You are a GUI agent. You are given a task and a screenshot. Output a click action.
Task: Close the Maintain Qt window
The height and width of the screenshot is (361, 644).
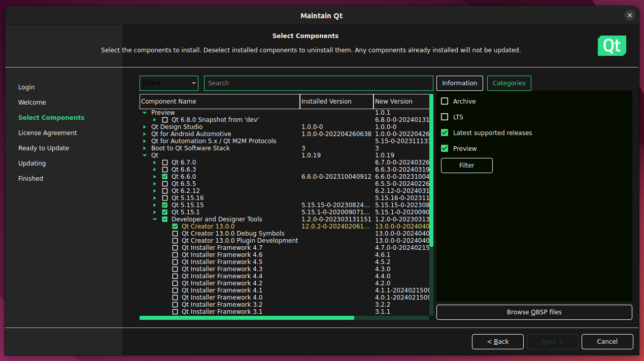coord(630,15)
